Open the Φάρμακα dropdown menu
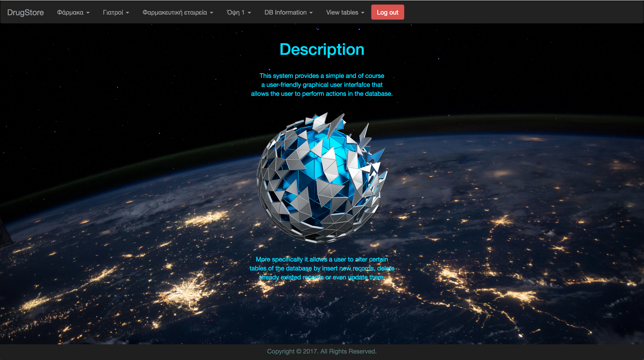644x360 pixels. click(x=70, y=12)
